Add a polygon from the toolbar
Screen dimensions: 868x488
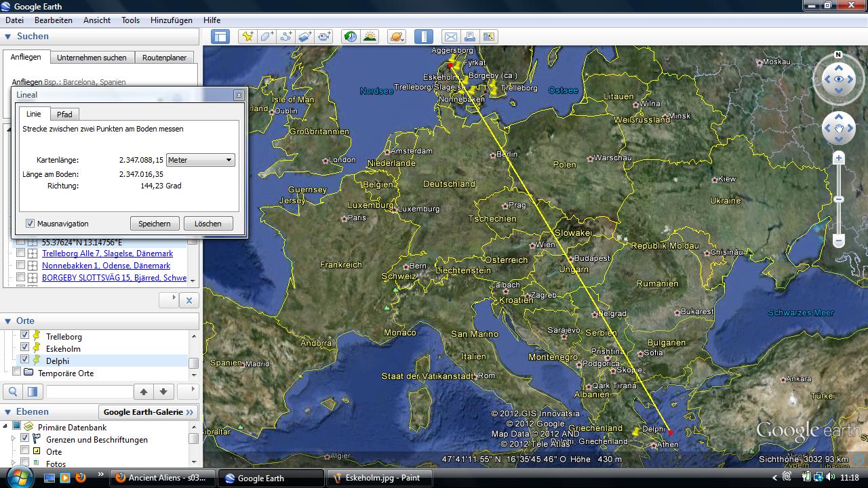click(267, 37)
